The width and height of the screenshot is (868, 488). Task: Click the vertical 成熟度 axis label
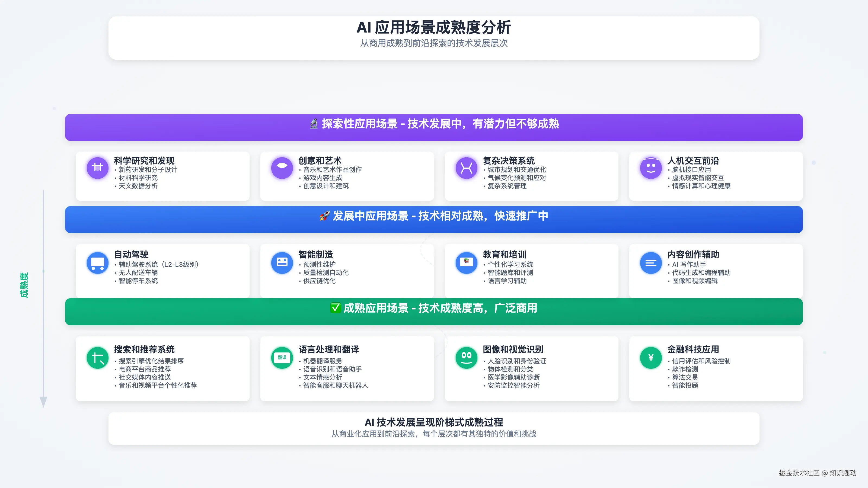point(24,285)
